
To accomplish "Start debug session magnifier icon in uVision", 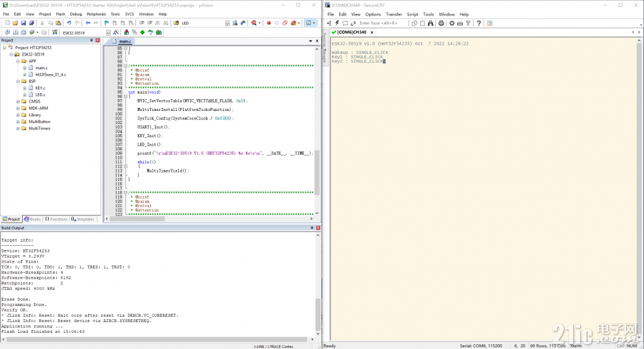I will (x=253, y=23).
